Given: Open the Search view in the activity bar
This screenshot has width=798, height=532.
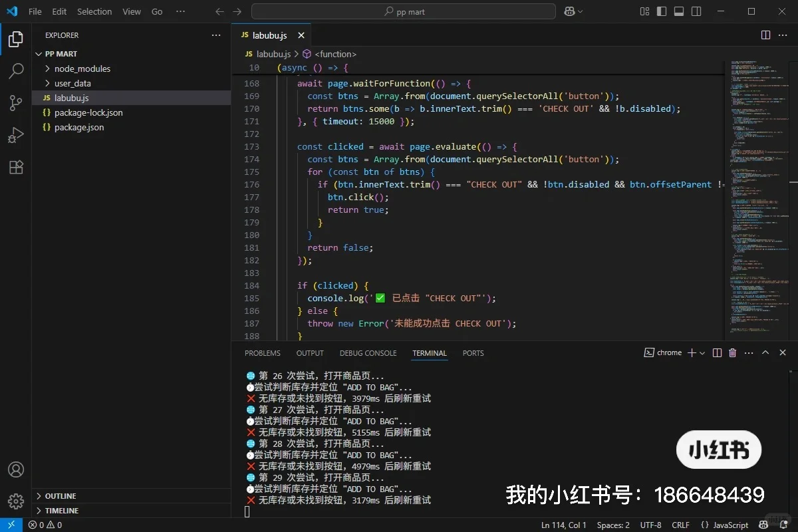Looking at the screenshot, I should [16, 70].
